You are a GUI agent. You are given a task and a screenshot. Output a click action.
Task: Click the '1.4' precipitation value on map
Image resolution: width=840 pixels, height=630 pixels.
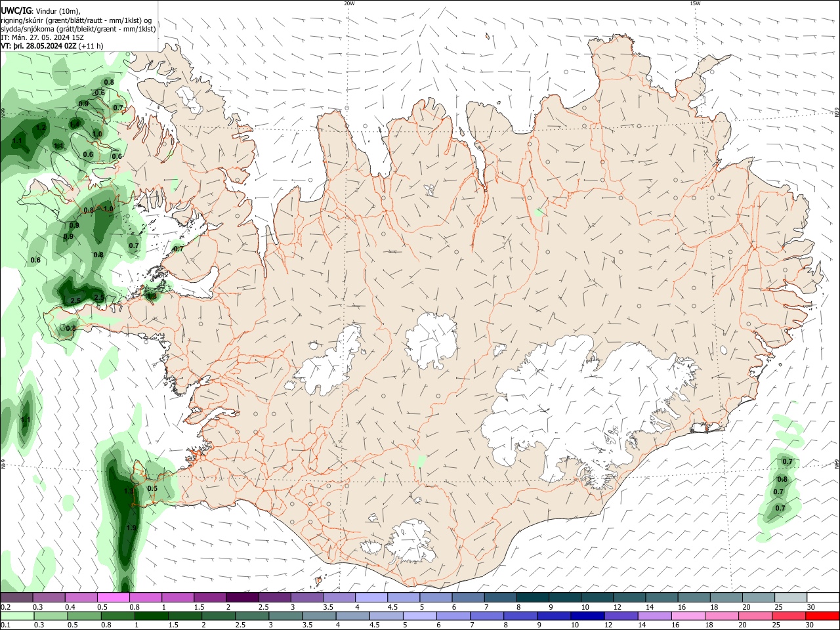pyautogui.click(x=75, y=124)
